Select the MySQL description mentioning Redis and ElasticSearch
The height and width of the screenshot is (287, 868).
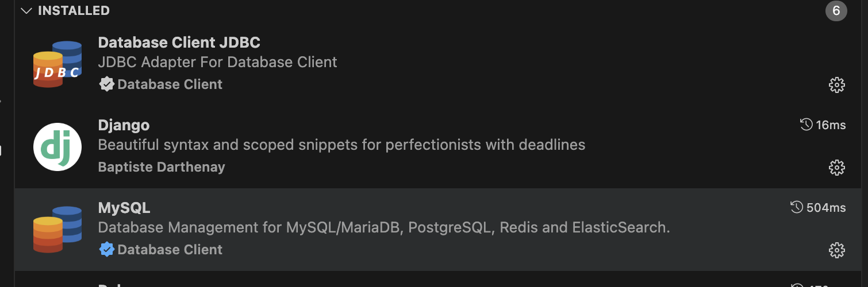385,228
